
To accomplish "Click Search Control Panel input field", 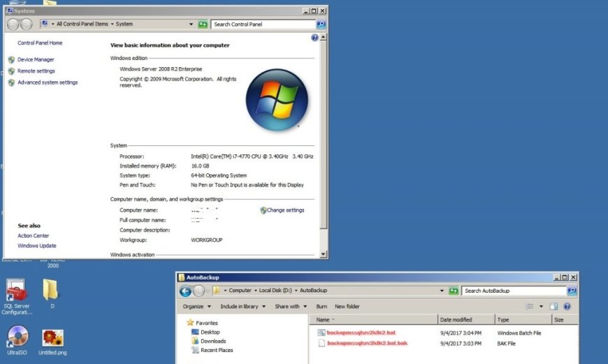I will pos(263,24).
